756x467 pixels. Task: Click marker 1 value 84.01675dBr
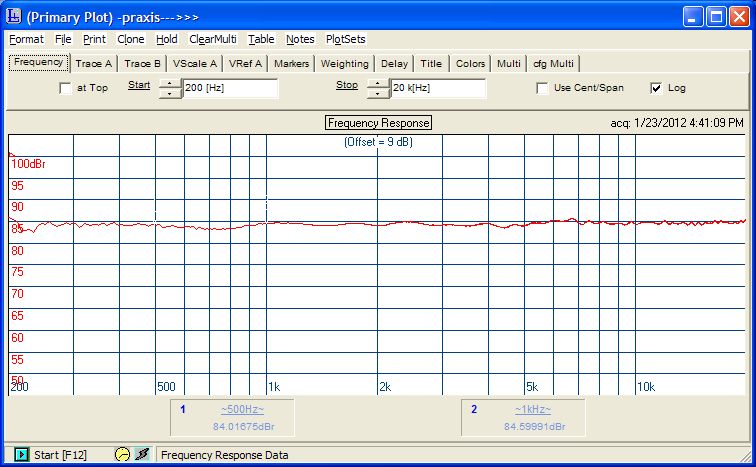tap(244, 427)
